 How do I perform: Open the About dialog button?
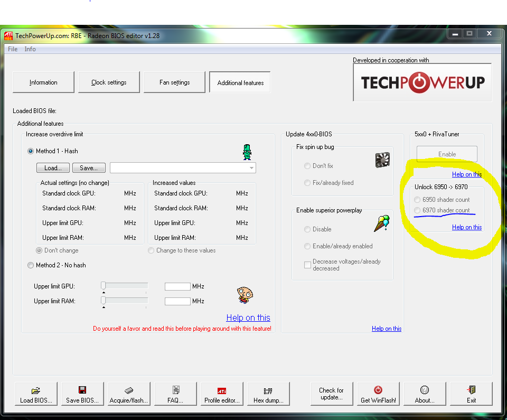425,394
